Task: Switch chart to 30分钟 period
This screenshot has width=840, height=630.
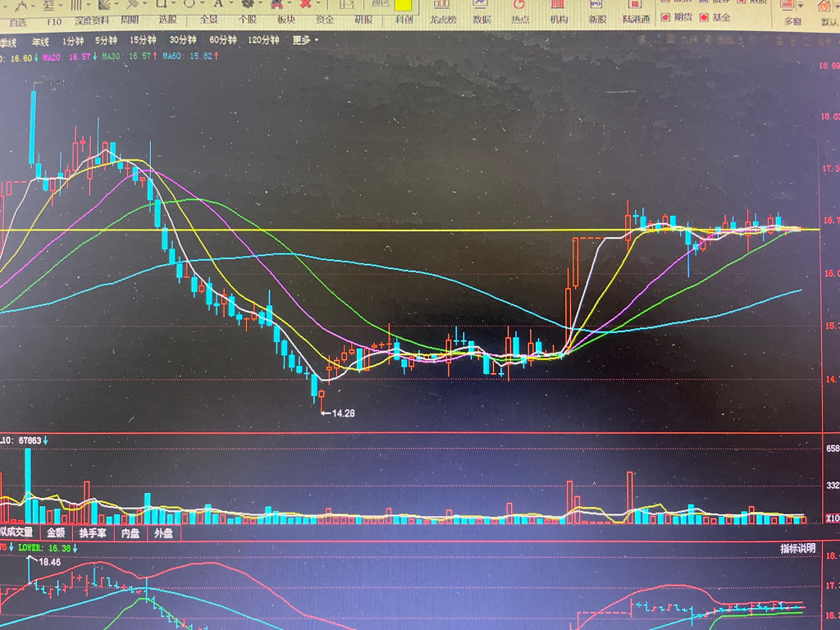Action: [x=183, y=40]
